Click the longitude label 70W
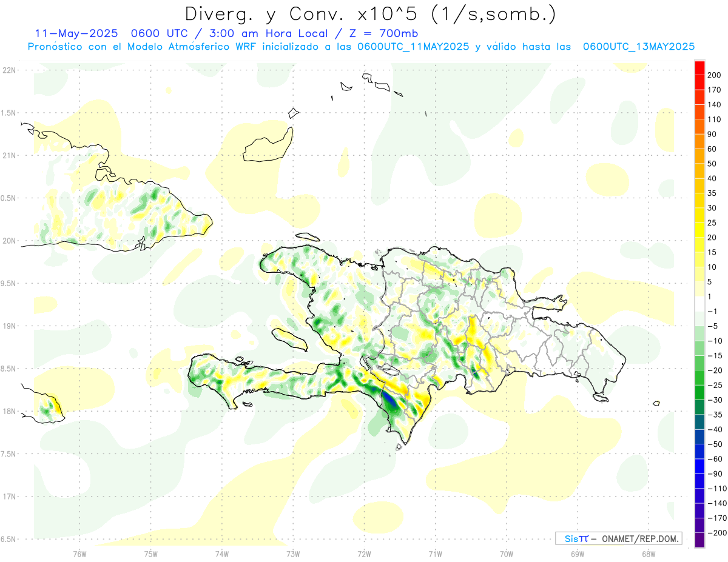This screenshot has height=562, width=728. (507, 554)
